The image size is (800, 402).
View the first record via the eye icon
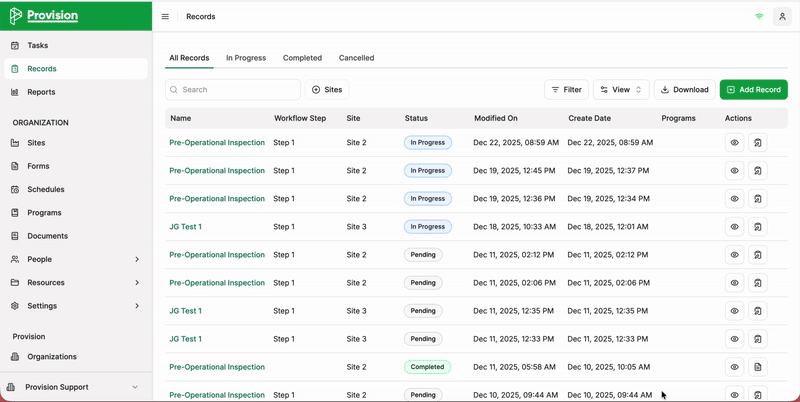pos(734,143)
